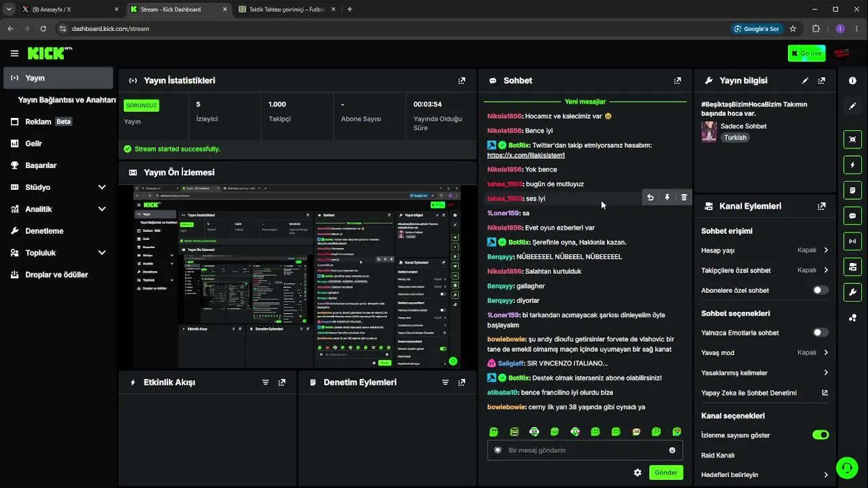Open Yapay Zeka ile Sohbet Denetimi

click(x=765, y=393)
